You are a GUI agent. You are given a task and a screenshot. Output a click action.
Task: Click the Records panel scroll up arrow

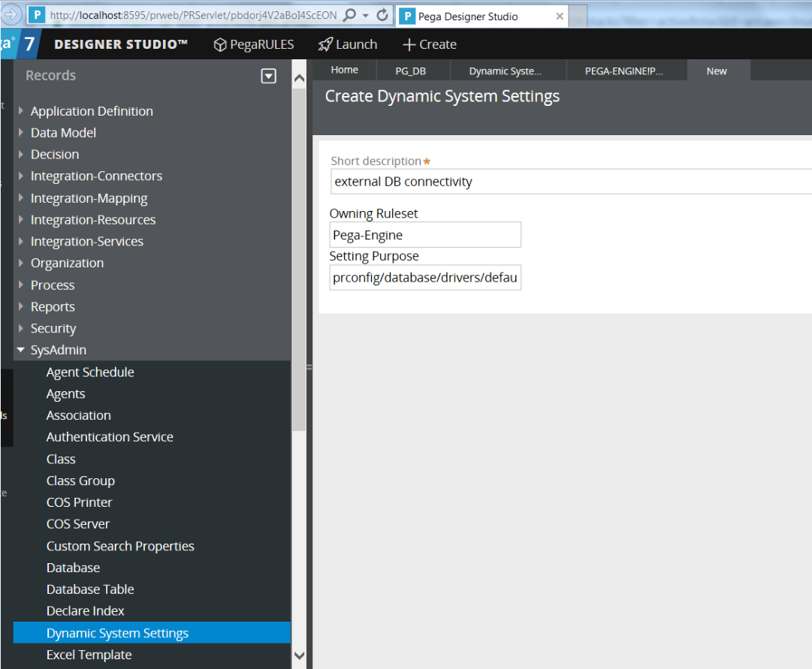299,78
